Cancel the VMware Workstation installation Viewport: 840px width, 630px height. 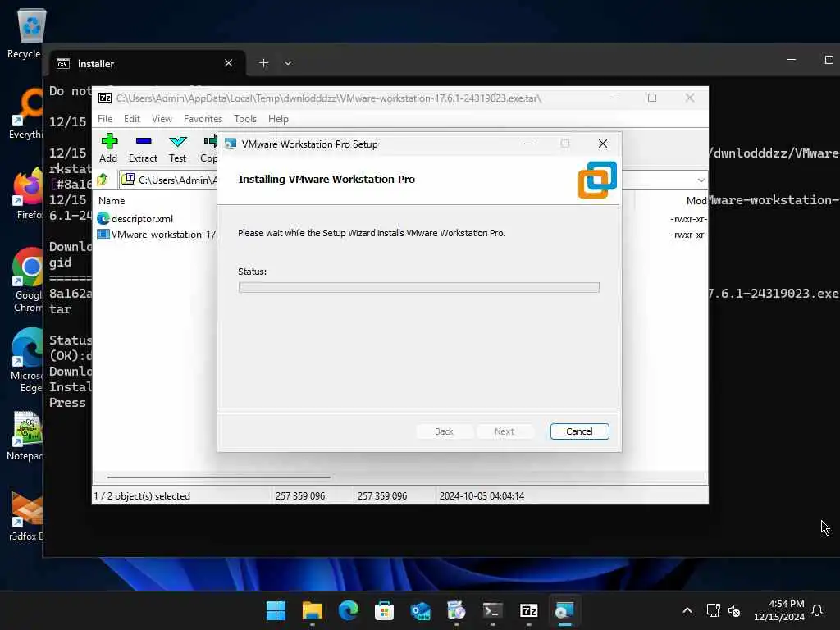coord(579,431)
